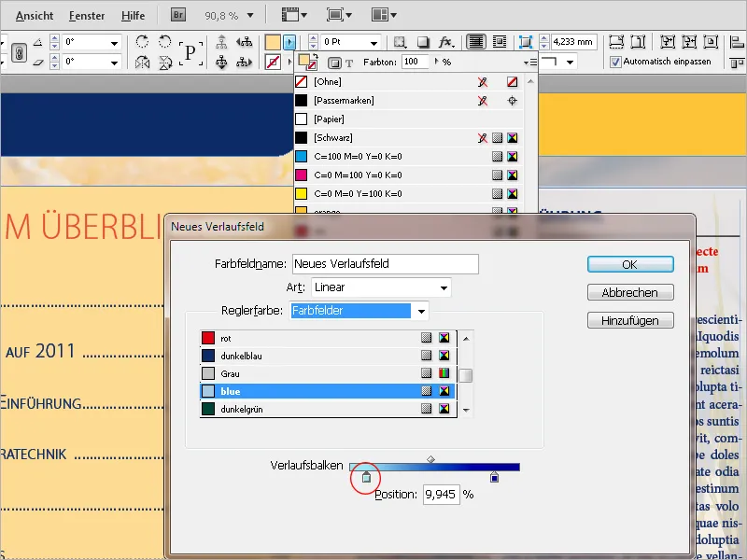Open the rotation angle dropdown
The image size is (747, 560).
pyautogui.click(x=114, y=43)
